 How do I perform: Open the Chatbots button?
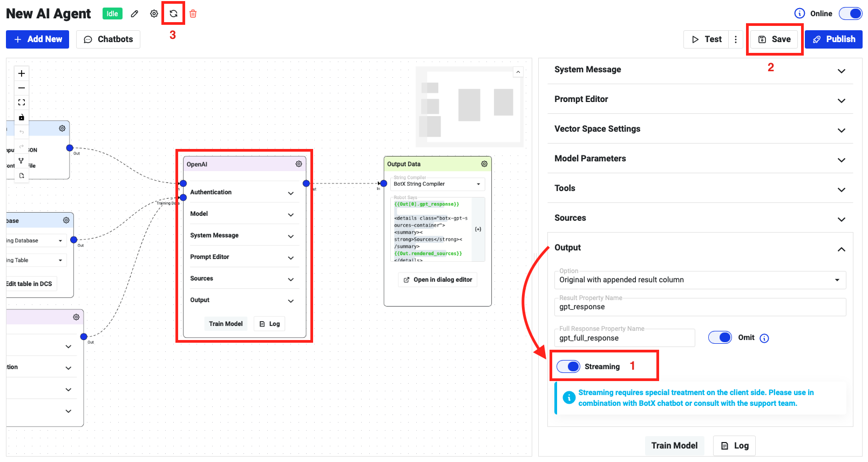pyautogui.click(x=108, y=39)
